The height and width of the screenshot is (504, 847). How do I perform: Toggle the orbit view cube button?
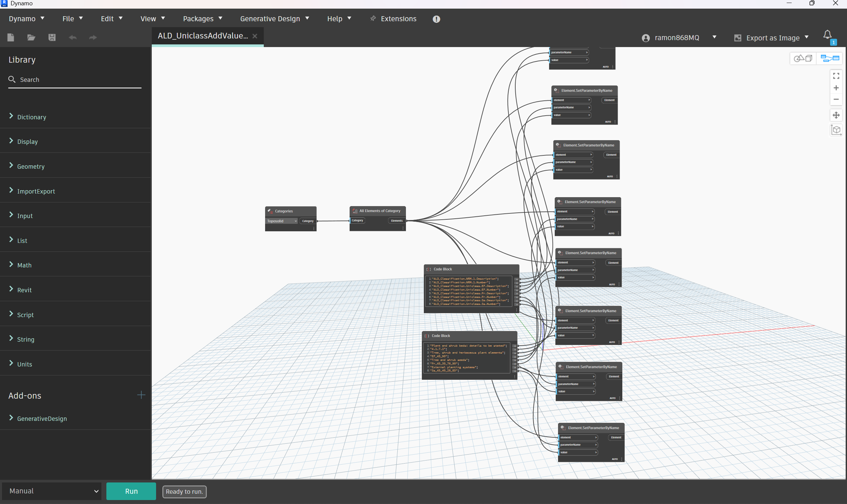(x=836, y=130)
